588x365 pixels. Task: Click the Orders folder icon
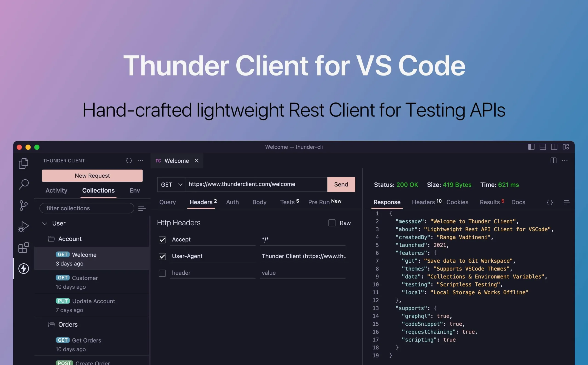(51, 324)
